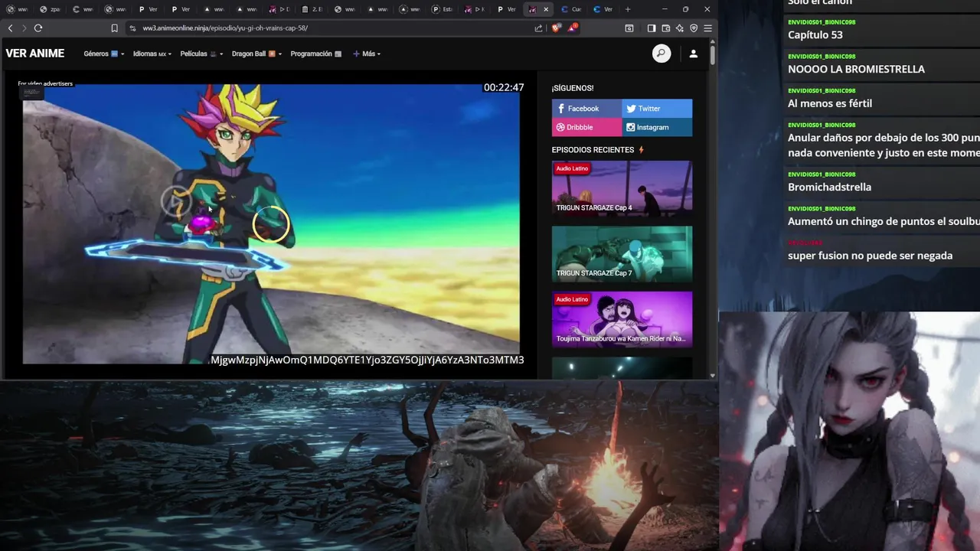Open the browser hamburger menu

point(707,28)
